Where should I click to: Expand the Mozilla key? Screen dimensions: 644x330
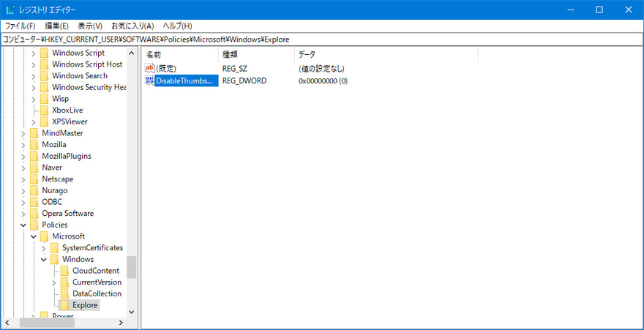pyautogui.click(x=23, y=145)
